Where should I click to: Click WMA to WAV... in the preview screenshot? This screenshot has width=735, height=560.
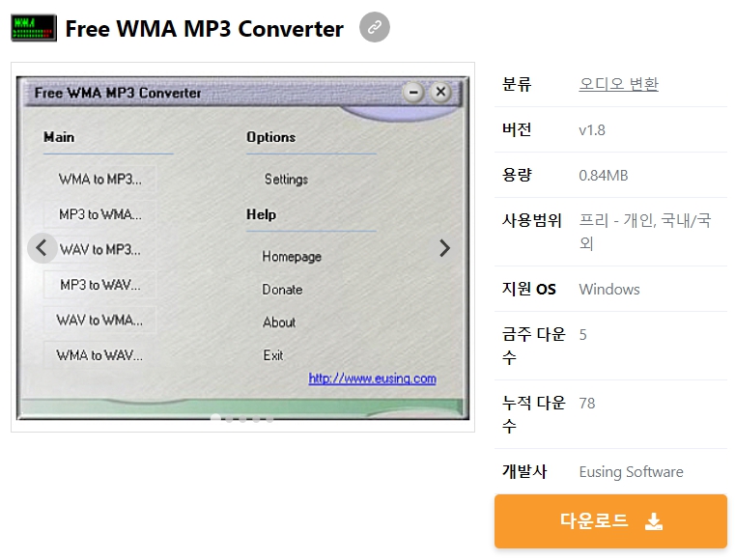point(99,354)
